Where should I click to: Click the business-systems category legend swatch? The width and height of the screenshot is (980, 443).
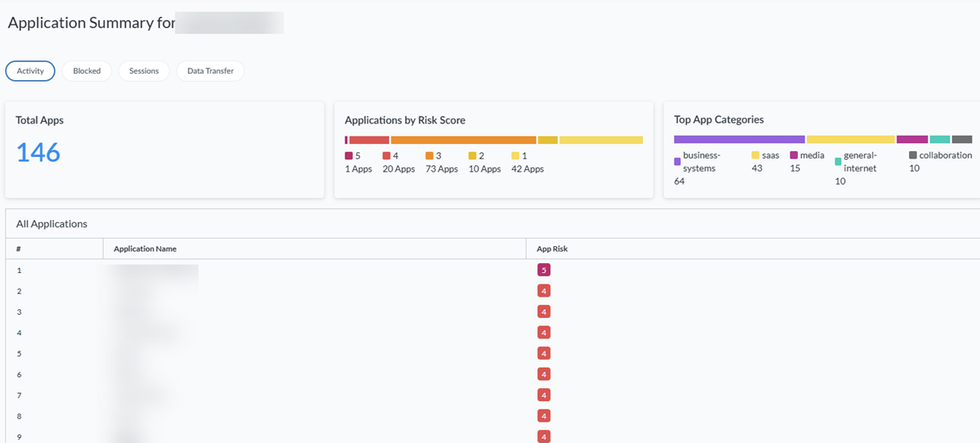click(677, 162)
